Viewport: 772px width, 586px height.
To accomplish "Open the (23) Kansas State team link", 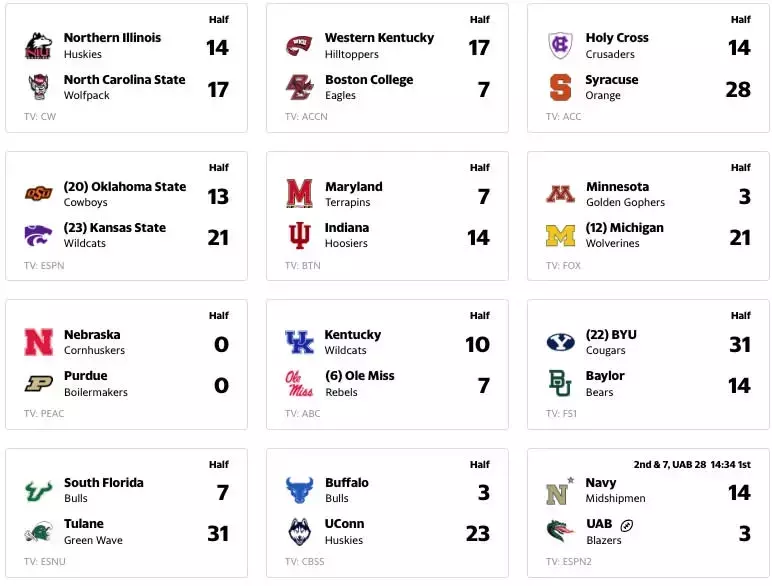I will (x=115, y=228).
